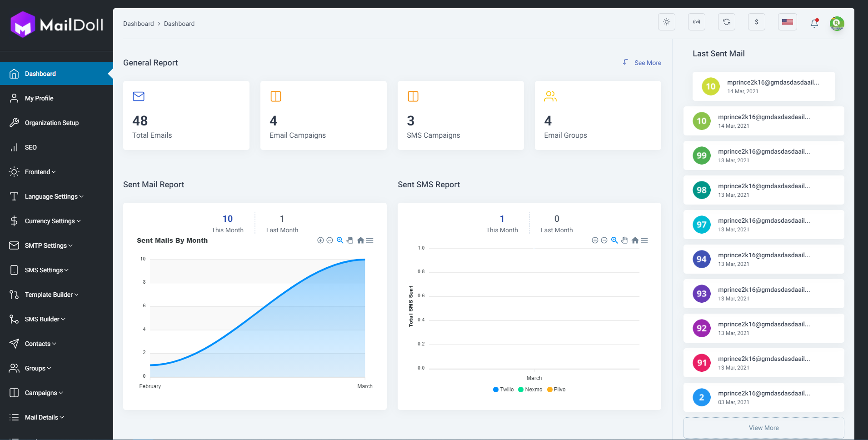This screenshot has width=868, height=440.
Task: Expand Currency Settings in sidebar
Action: point(56,221)
